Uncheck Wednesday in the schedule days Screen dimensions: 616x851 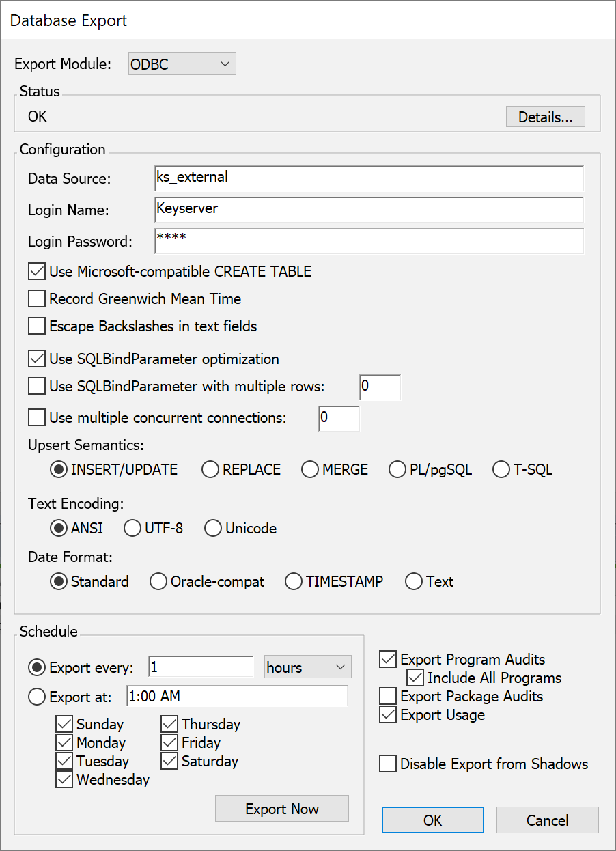coord(64,780)
